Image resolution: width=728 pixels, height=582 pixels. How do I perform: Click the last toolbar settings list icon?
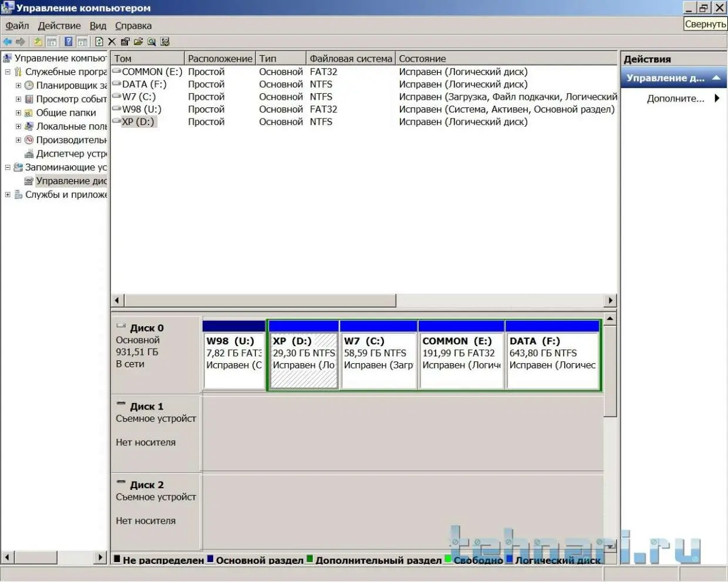165,42
